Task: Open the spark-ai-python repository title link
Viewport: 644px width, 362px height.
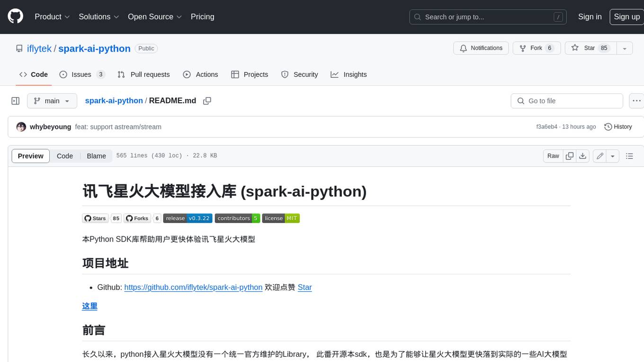Action: [x=94, y=48]
